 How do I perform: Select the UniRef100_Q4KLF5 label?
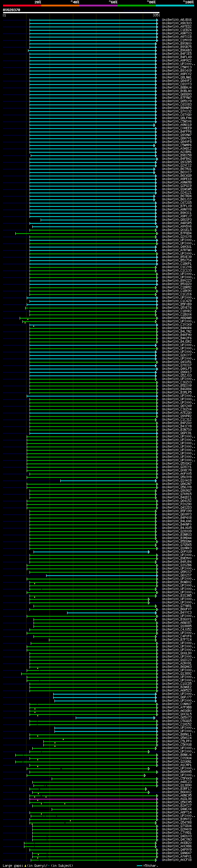pyautogui.click(x=177, y=369)
